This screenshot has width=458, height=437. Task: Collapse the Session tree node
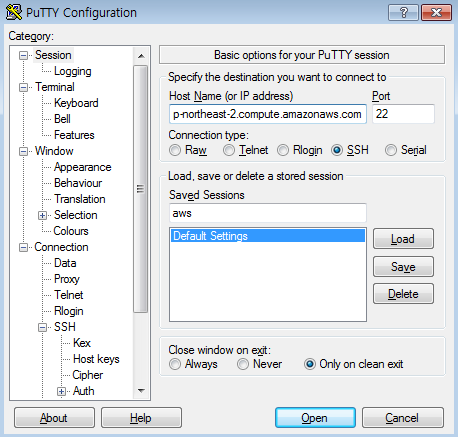point(23,55)
